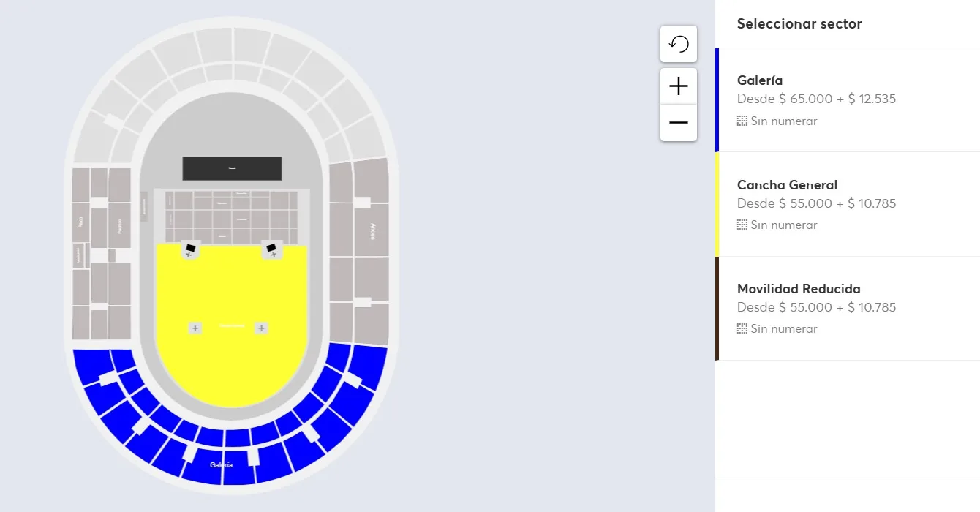Click the dark stage block on the map
This screenshot has height=512, width=980.
(x=232, y=168)
